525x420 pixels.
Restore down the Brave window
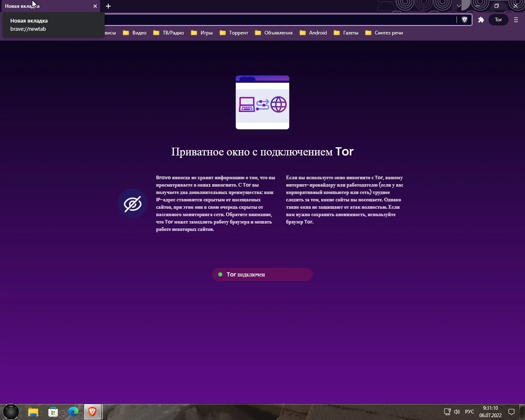point(497,6)
